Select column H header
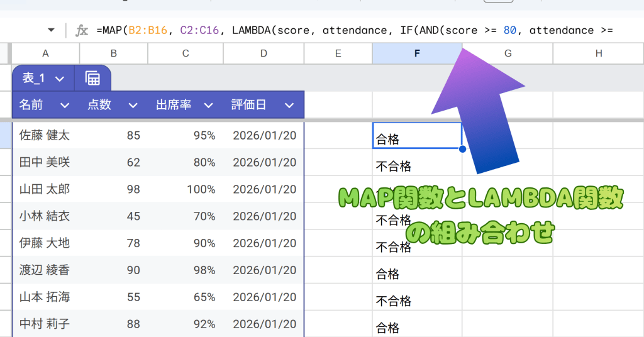644x337 pixels. 599,53
